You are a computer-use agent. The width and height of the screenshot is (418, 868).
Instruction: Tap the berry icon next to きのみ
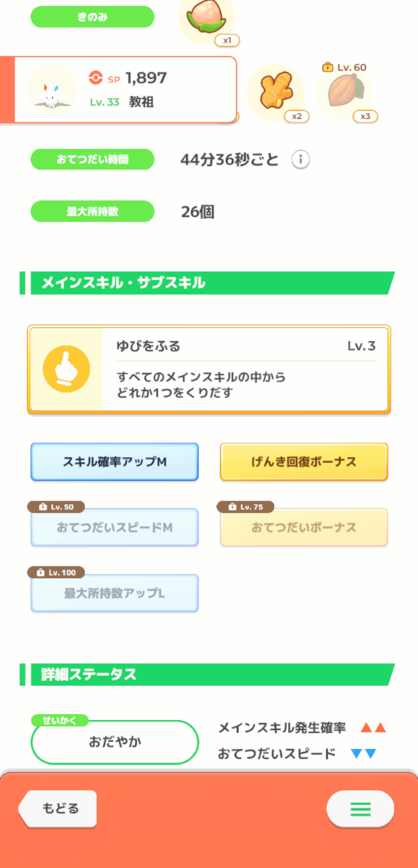(206, 19)
